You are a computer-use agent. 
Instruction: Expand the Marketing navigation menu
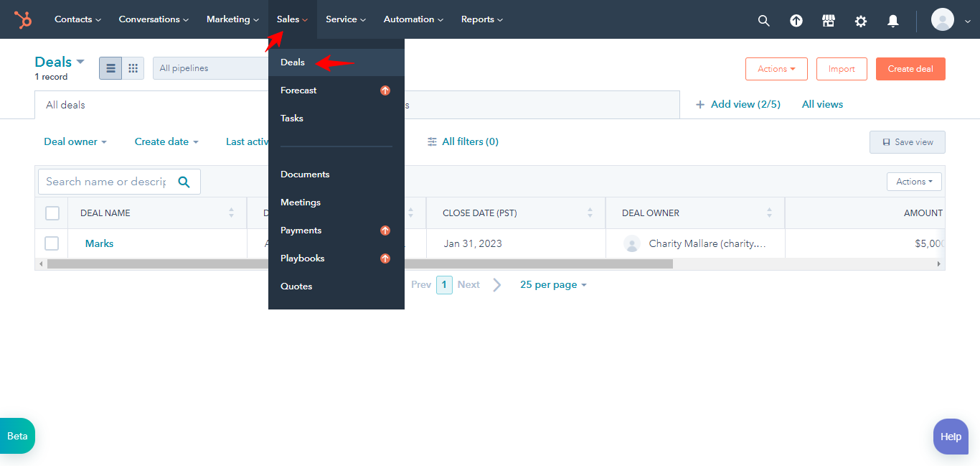click(232, 19)
